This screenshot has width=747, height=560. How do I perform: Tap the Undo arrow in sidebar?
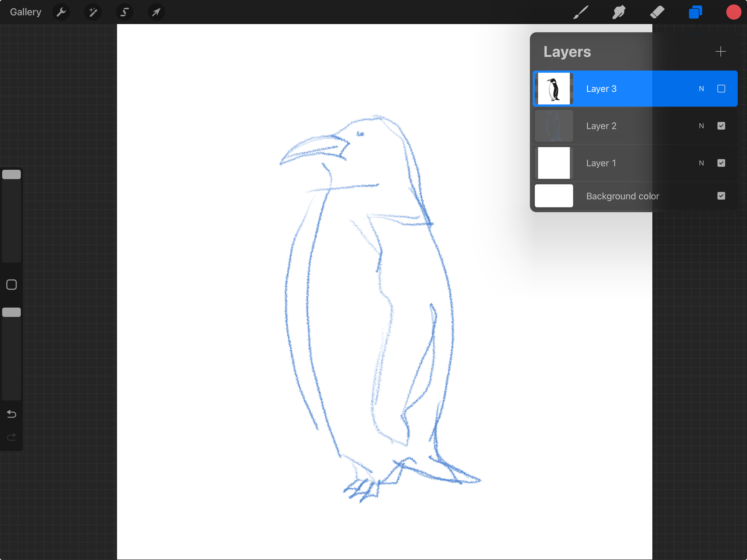pos(11,414)
